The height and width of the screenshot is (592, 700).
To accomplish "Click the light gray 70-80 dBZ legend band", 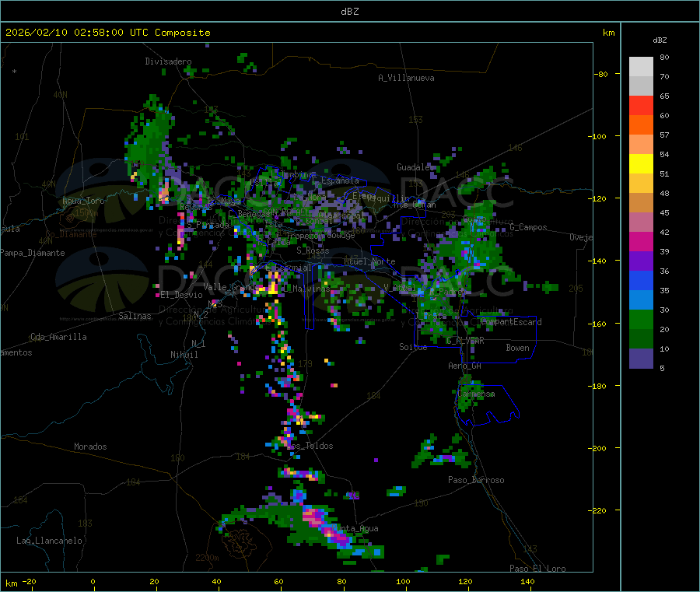I will (641, 67).
